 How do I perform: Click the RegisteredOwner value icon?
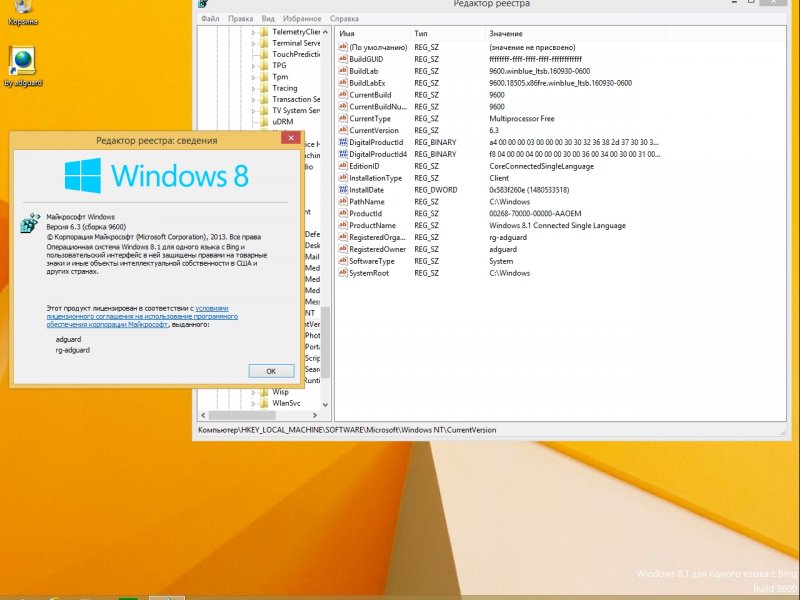[x=343, y=249]
